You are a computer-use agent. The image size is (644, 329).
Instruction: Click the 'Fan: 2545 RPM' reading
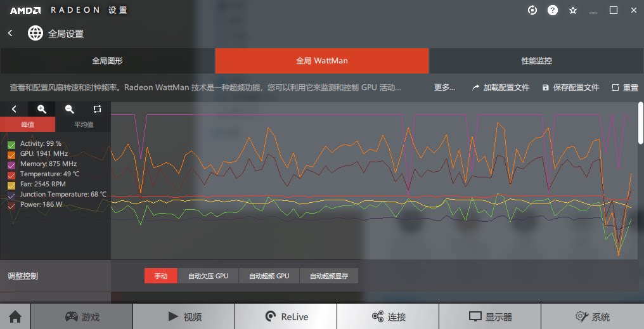(x=42, y=184)
